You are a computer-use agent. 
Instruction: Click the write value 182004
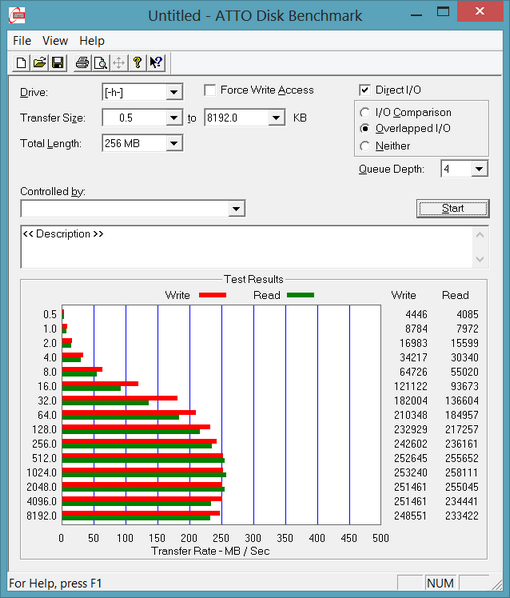pyautogui.click(x=411, y=401)
